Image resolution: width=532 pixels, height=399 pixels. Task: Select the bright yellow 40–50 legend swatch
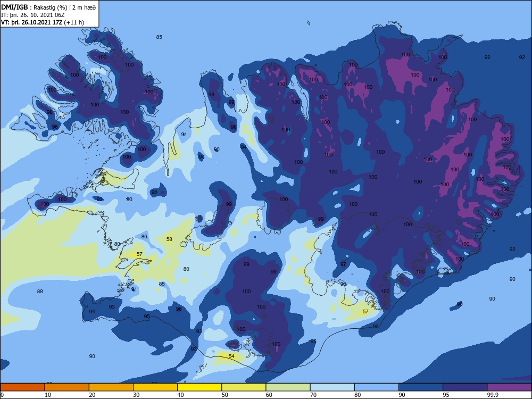[x=199, y=387]
